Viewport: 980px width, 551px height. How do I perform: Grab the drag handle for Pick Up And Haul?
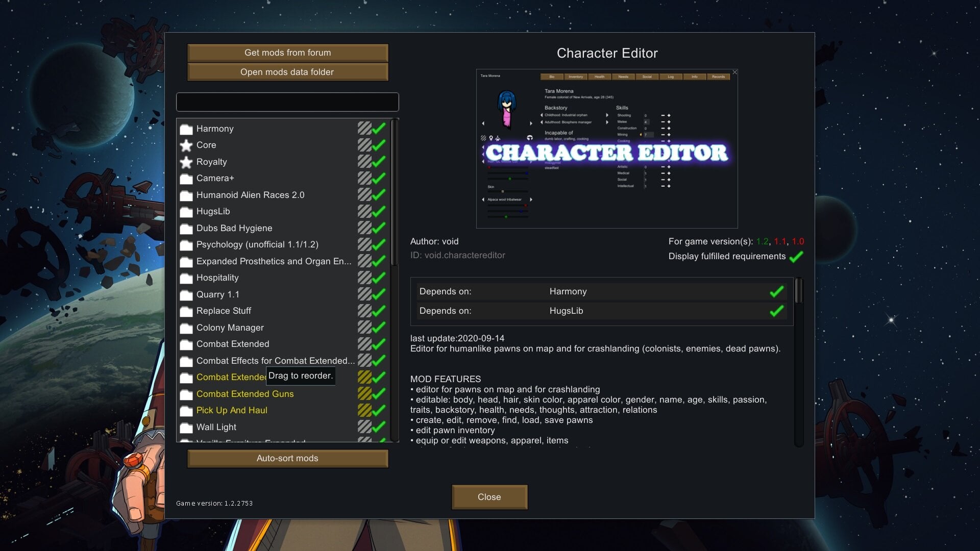click(364, 410)
